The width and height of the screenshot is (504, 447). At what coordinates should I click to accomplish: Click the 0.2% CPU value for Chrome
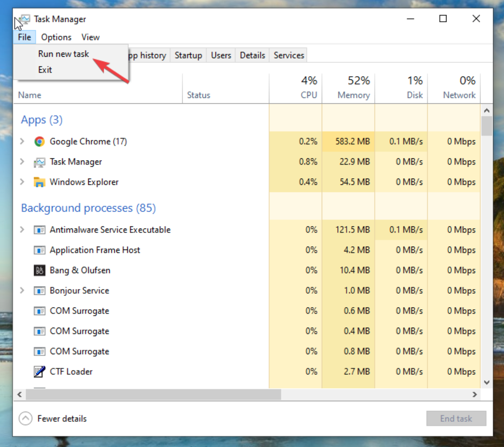point(308,142)
